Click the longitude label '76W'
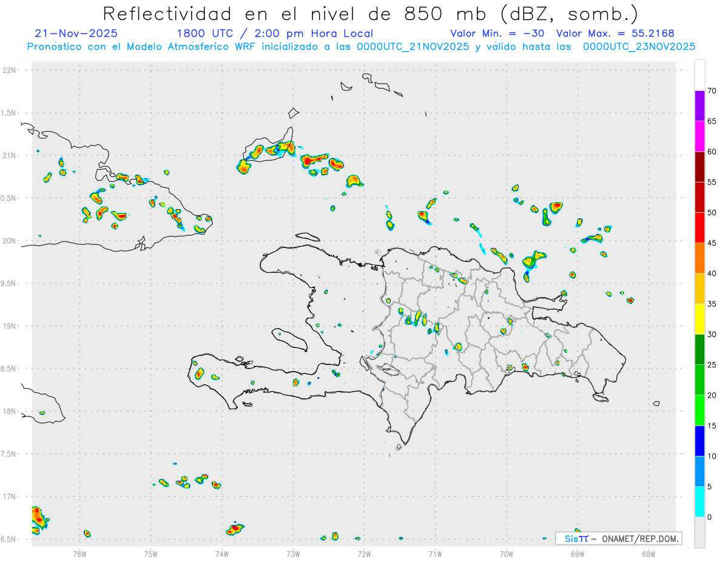728x562 pixels. 79,554
